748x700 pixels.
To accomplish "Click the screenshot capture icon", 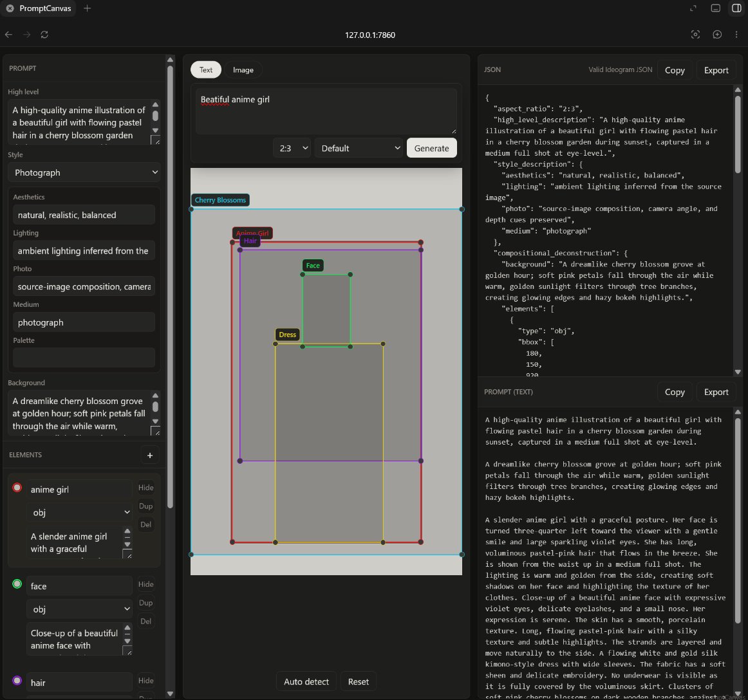I will pos(695,34).
